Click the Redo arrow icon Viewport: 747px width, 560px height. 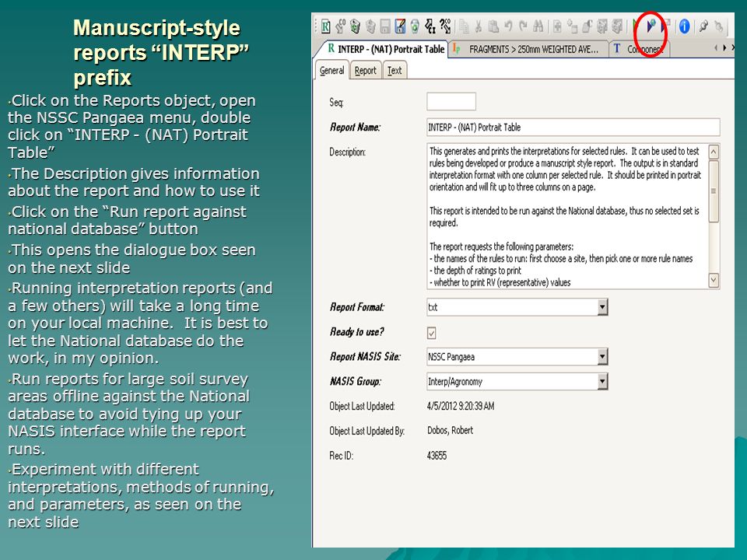tap(523, 26)
